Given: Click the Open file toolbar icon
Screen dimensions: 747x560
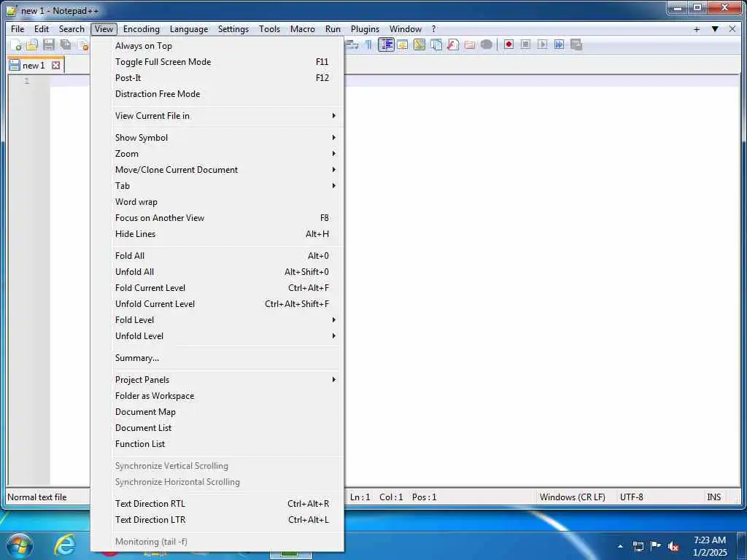Looking at the screenshot, I should (x=32, y=44).
